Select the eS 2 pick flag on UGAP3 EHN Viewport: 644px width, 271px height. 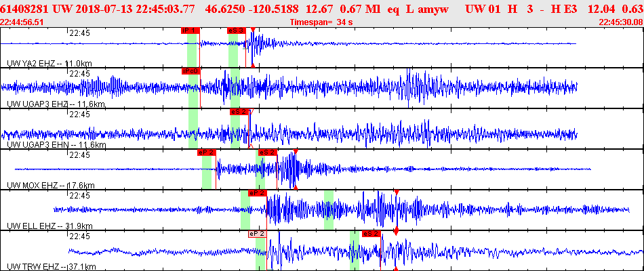click(x=239, y=112)
